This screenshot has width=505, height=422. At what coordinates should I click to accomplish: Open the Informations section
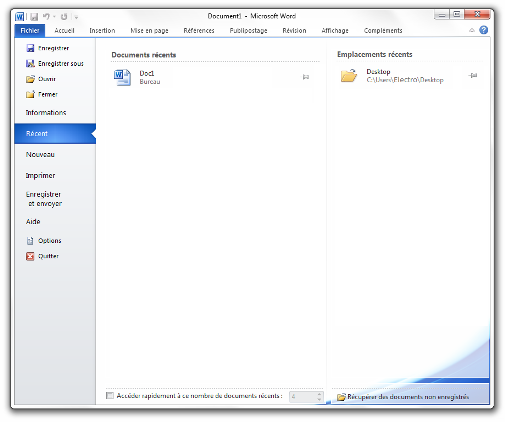46,113
